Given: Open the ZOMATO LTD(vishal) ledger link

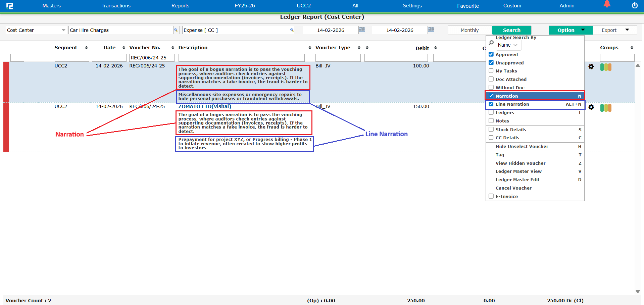Looking at the screenshot, I should tap(205, 106).
